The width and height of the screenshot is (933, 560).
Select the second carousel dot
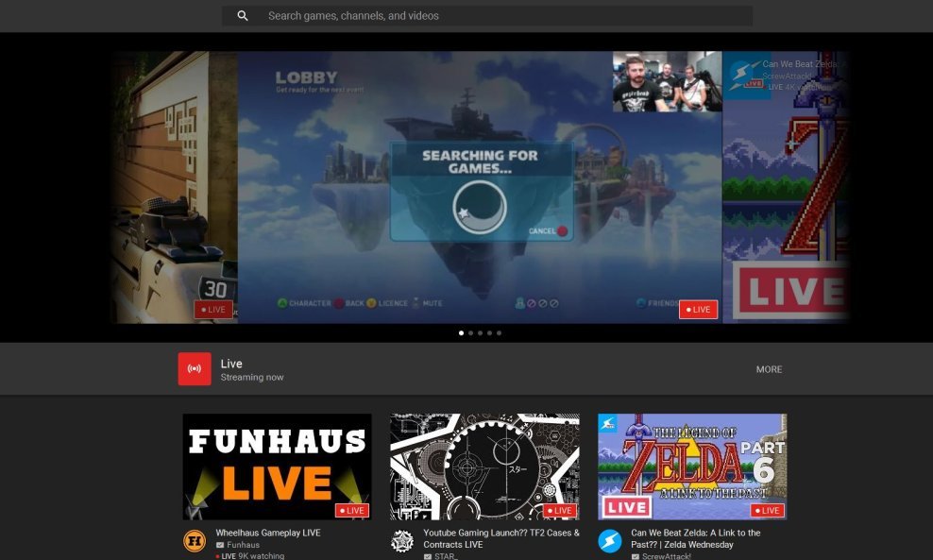tap(470, 333)
